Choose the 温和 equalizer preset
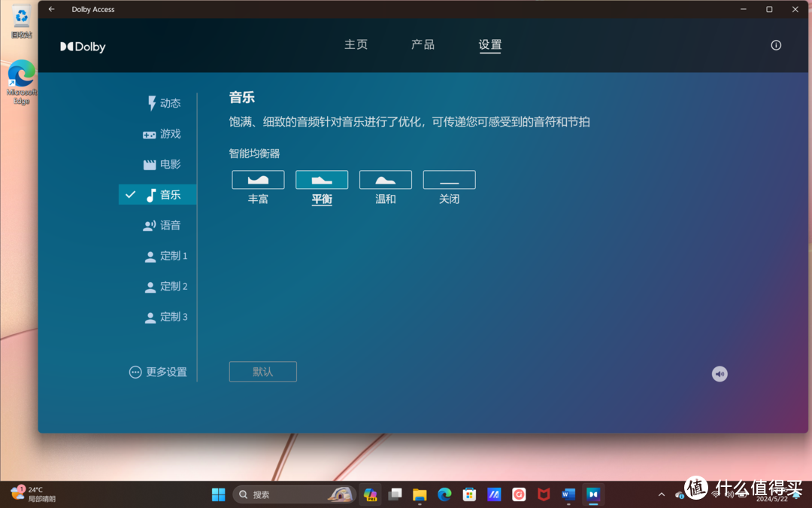Screen dimensions: 812x508 click(385, 180)
